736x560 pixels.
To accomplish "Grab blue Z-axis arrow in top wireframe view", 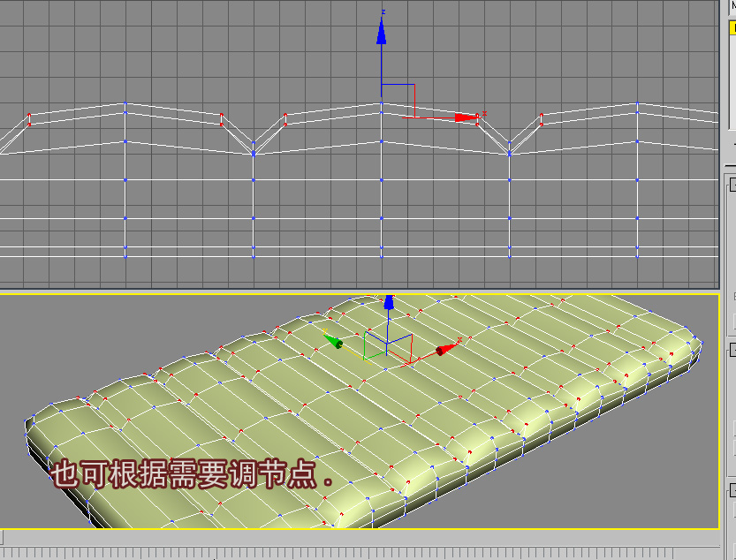I will point(381,31).
